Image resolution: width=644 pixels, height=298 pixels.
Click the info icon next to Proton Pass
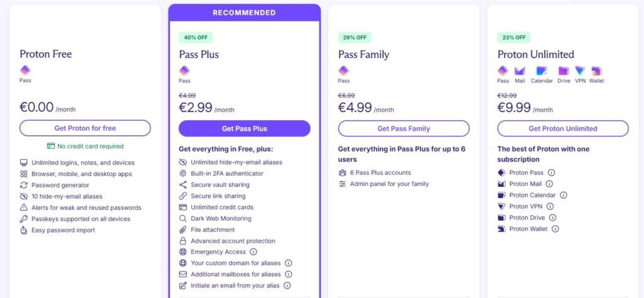[551, 173]
